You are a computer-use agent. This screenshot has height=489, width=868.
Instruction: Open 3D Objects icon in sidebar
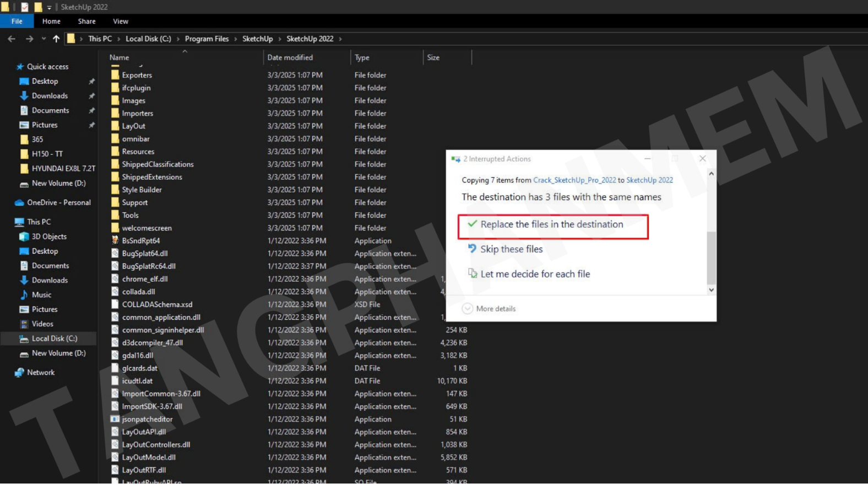(24, 237)
